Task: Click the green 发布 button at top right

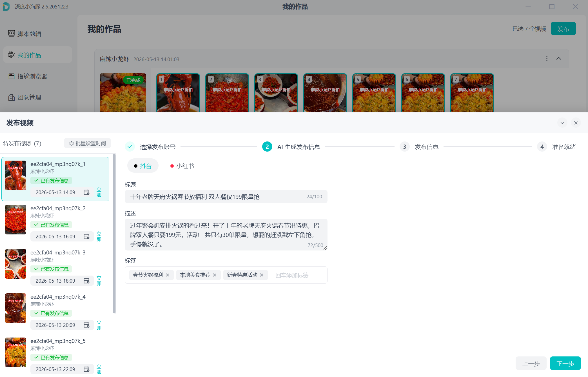Action: coord(563,29)
